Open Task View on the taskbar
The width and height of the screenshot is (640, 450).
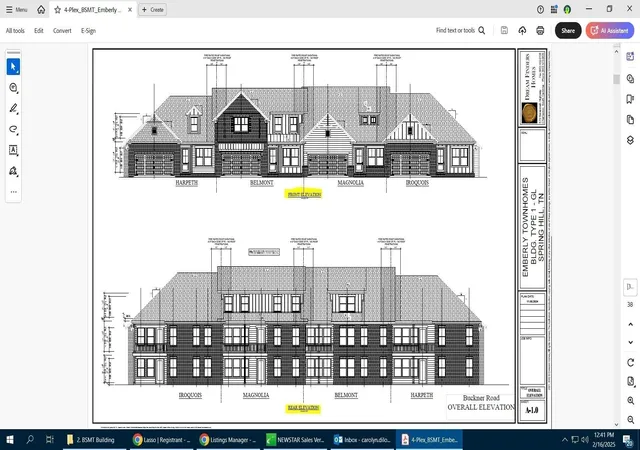tap(49, 440)
